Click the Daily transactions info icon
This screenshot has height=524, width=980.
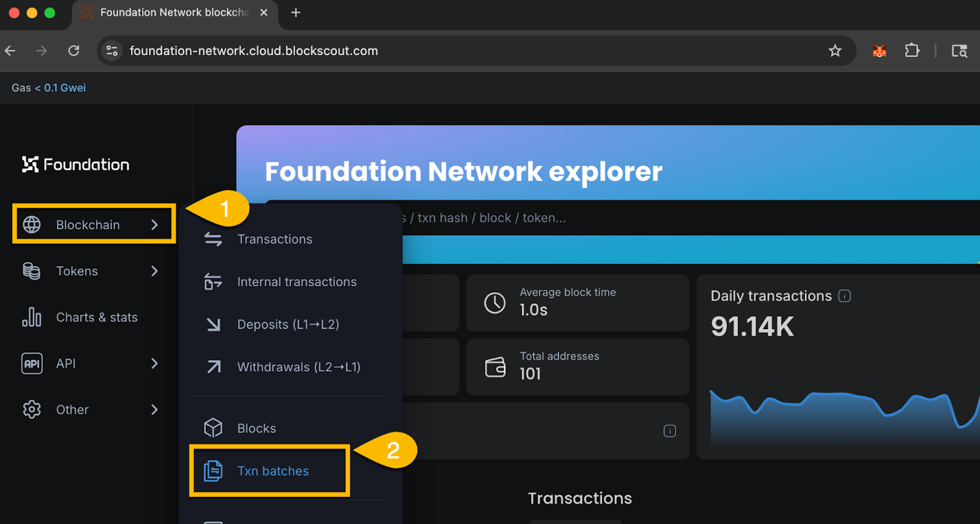845,296
